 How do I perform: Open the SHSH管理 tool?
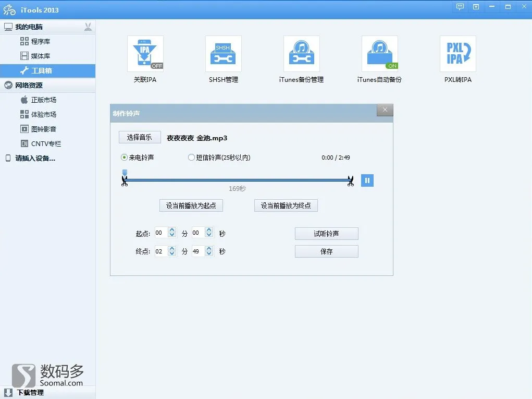tap(223, 54)
